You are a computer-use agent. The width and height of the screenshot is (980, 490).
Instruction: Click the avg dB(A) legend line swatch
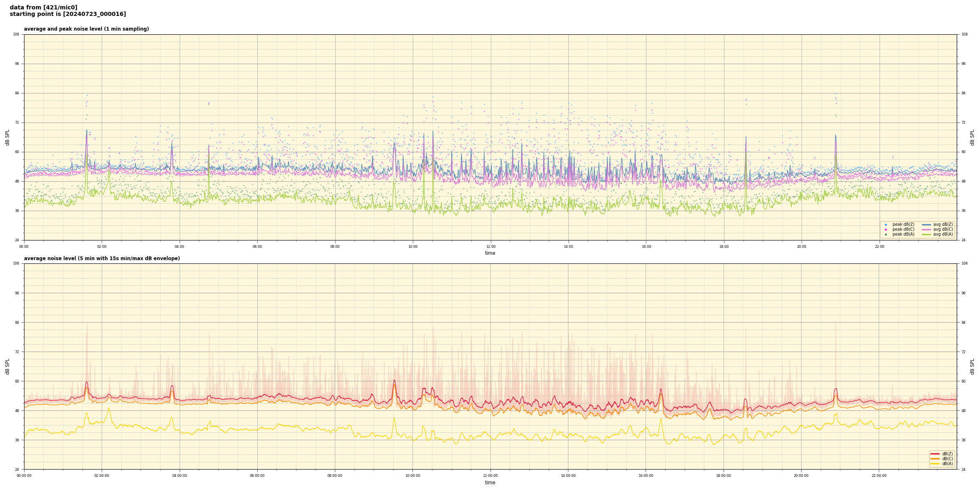(926, 234)
